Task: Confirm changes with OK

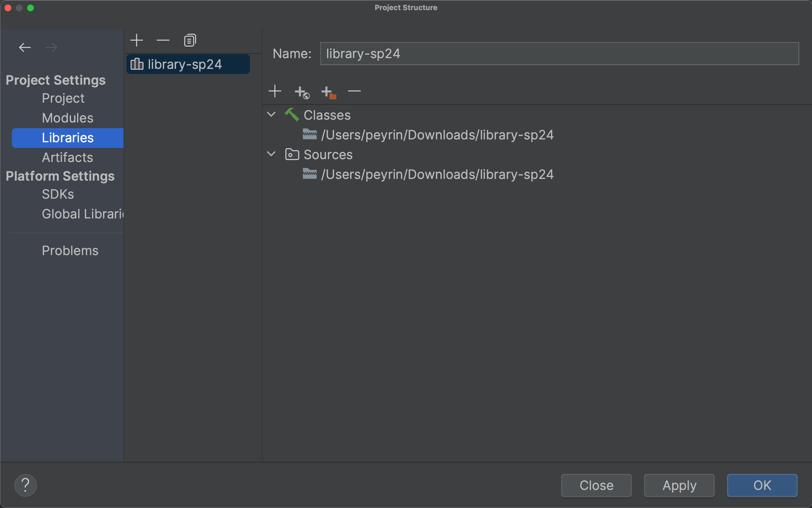Action: (761, 485)
